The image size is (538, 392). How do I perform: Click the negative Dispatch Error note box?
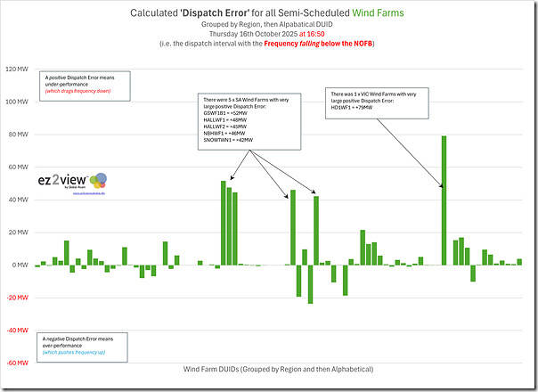[x=84, y=346]
